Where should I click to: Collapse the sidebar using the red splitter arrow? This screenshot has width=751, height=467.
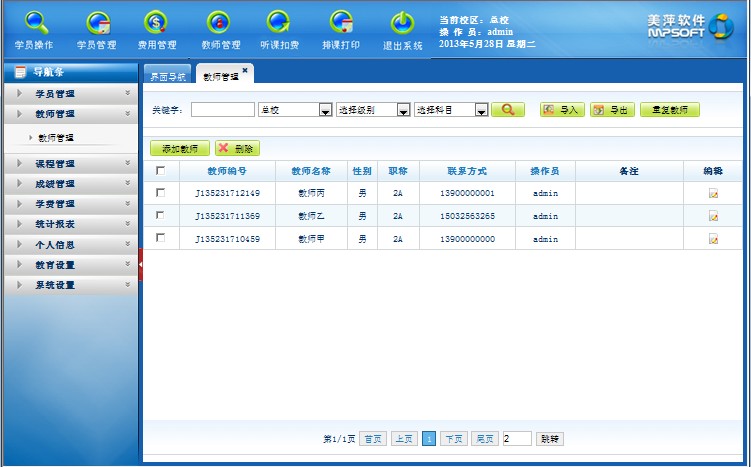140,263
